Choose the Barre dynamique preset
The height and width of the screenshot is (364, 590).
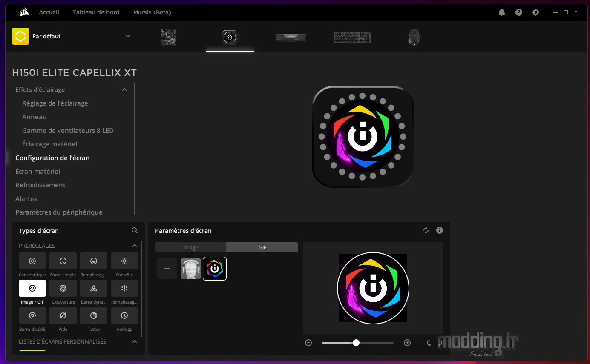tap(94, 288)
